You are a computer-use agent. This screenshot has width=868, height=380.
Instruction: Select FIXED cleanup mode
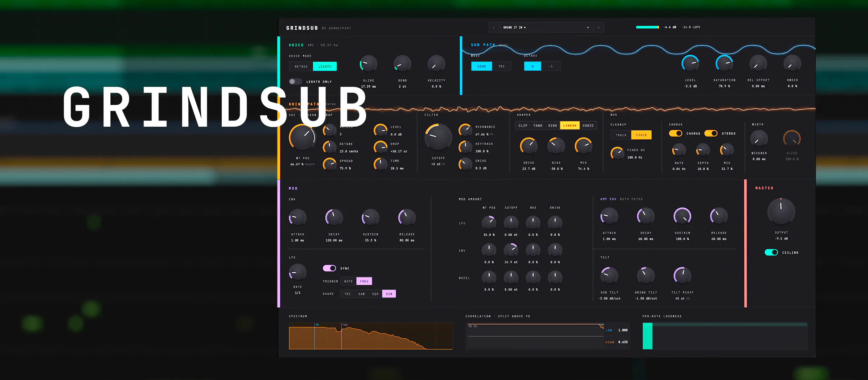coord(641,135)
